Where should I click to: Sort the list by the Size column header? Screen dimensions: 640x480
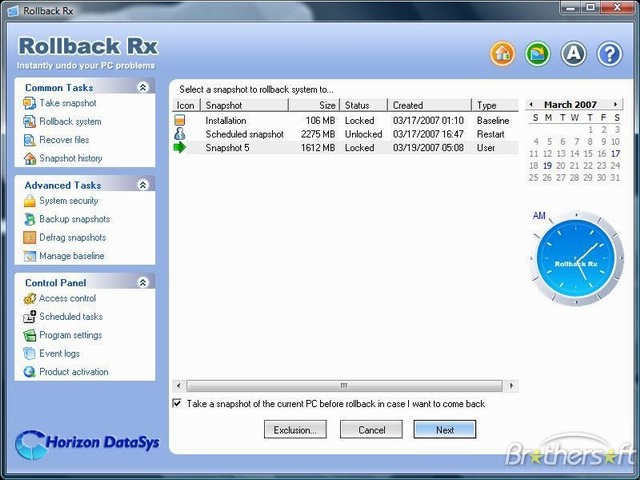314,105
